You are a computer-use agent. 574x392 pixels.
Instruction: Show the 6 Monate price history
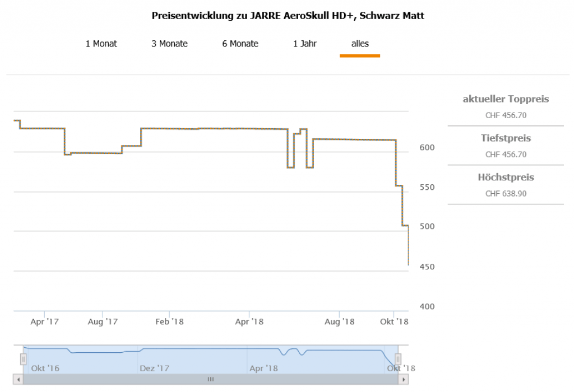[240, 44]
